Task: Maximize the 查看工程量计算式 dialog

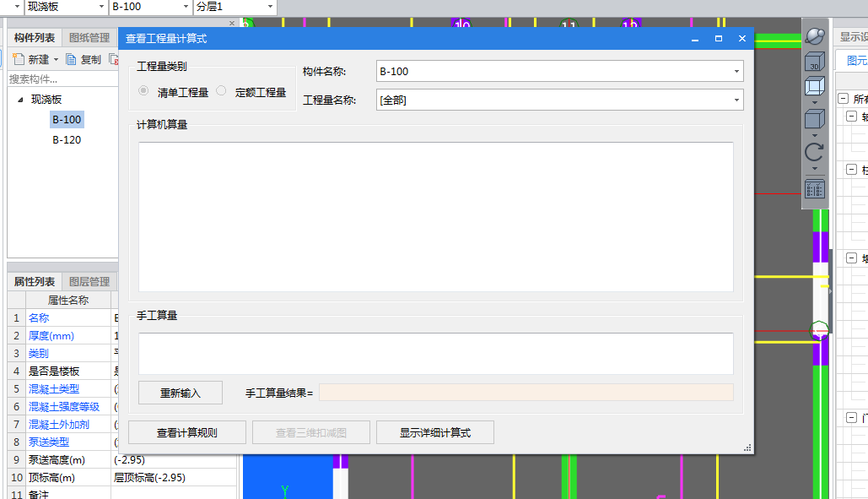Action: (x=719, y=38)
